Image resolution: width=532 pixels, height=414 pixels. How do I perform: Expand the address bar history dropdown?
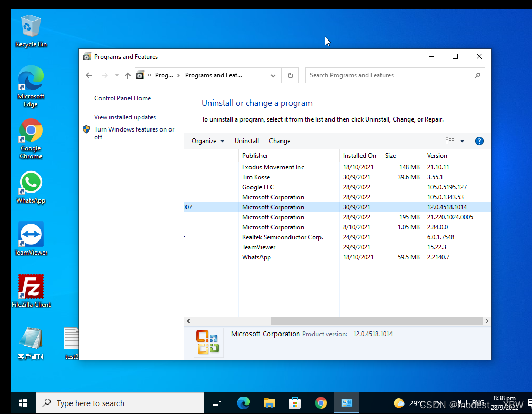273,75
